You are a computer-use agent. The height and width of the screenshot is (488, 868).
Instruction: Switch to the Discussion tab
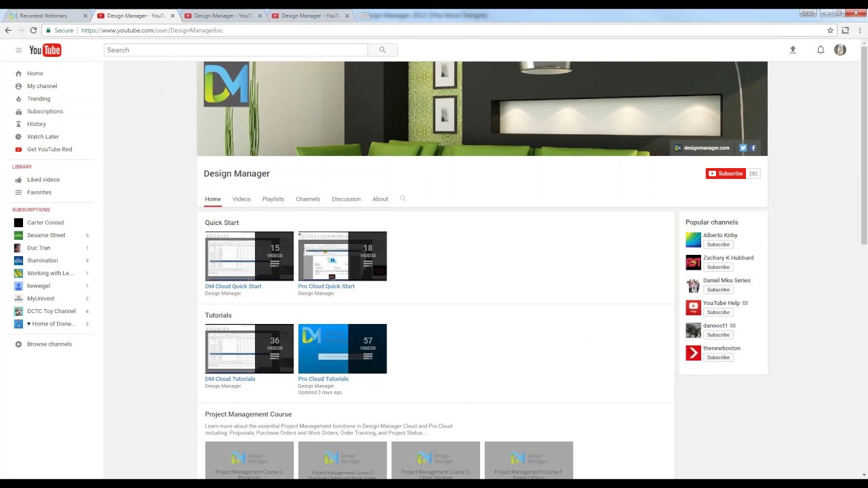(346, 199)
